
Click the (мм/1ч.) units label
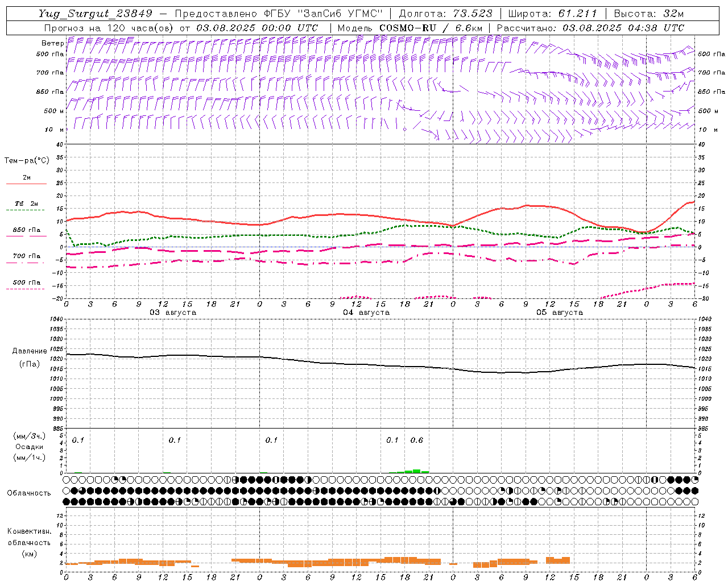30,458
